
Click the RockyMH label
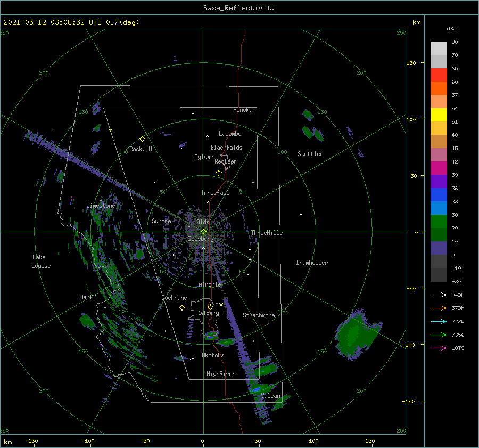click(x=141, y=149)
